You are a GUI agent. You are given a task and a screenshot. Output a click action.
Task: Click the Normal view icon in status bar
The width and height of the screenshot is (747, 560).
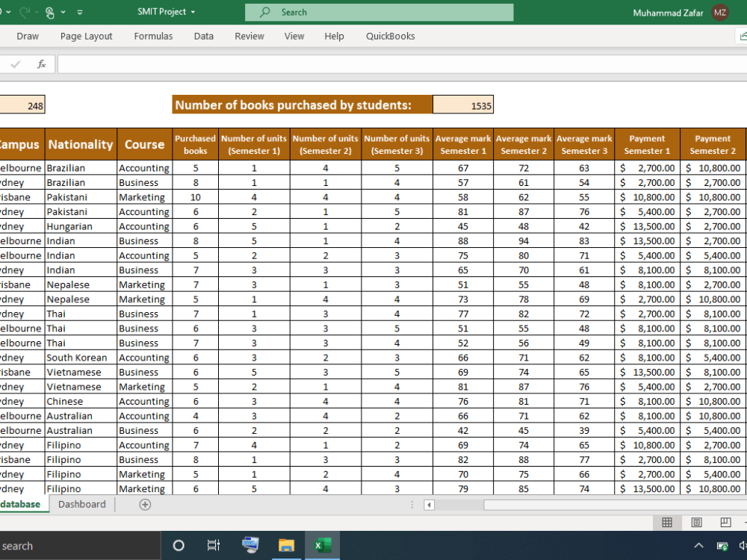[667, 523]
